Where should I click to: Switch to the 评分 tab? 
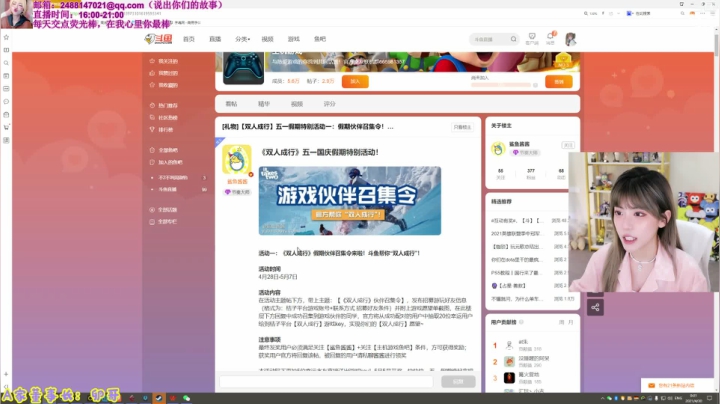coord(329,104)
